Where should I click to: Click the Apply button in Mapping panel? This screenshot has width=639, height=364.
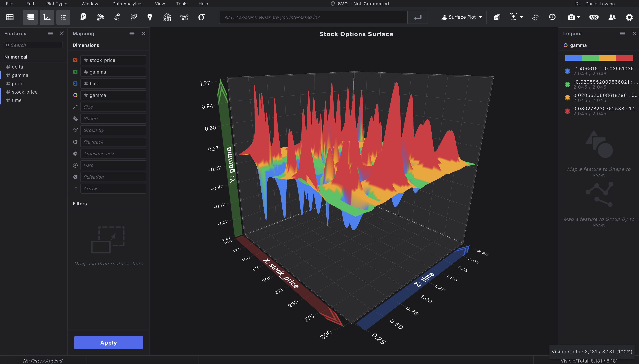pos(108,342)
